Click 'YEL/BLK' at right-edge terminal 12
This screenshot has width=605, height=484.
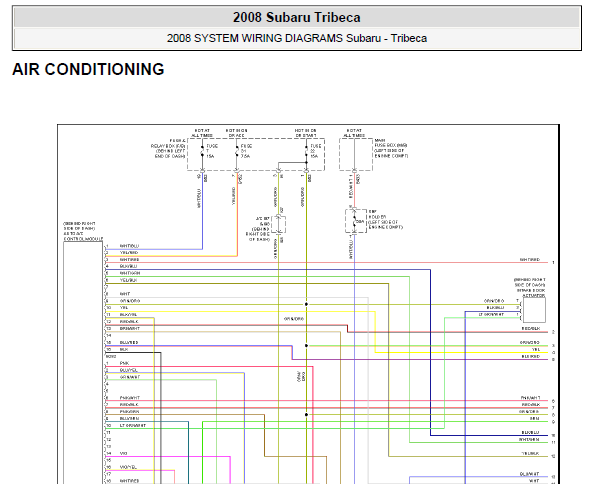coord(530,454)
